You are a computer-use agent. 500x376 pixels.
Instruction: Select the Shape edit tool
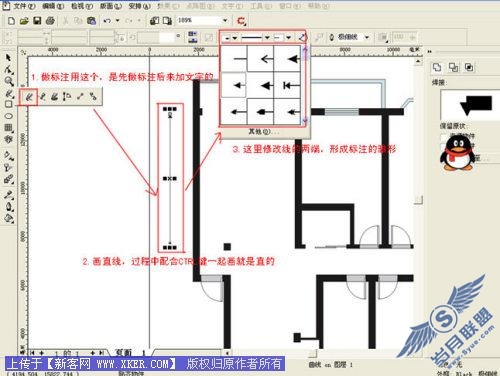pos(9,70)
